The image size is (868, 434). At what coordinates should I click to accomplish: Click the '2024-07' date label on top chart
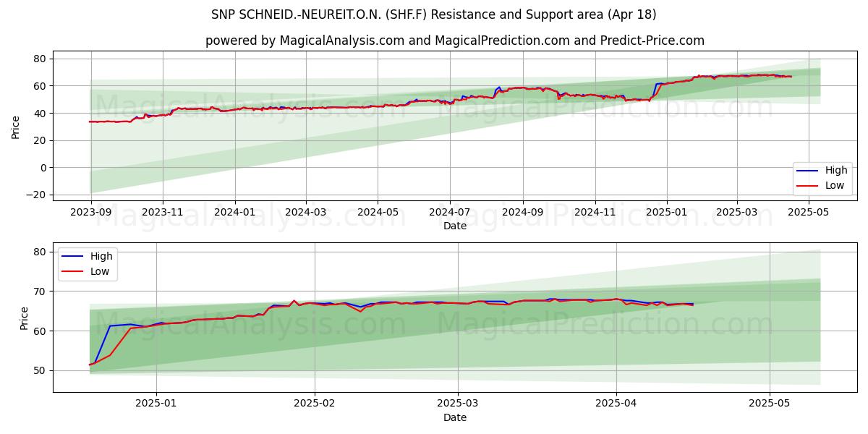450,213
